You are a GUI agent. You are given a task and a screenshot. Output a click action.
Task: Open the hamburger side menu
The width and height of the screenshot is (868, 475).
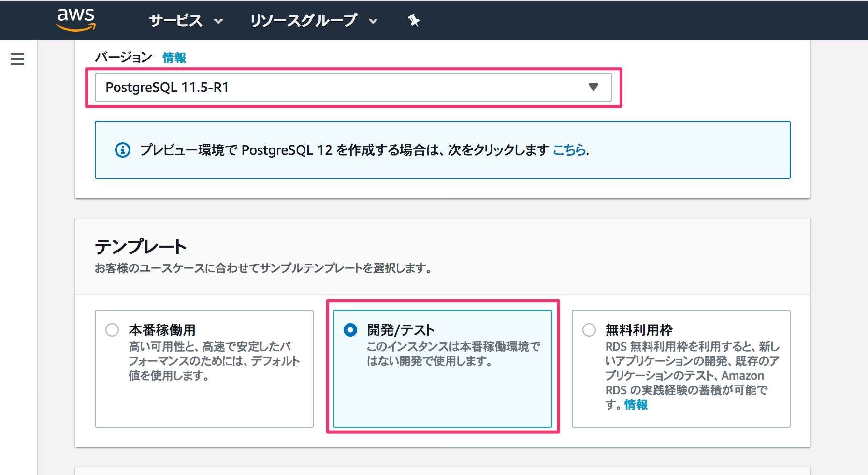[x=17, y=59]
